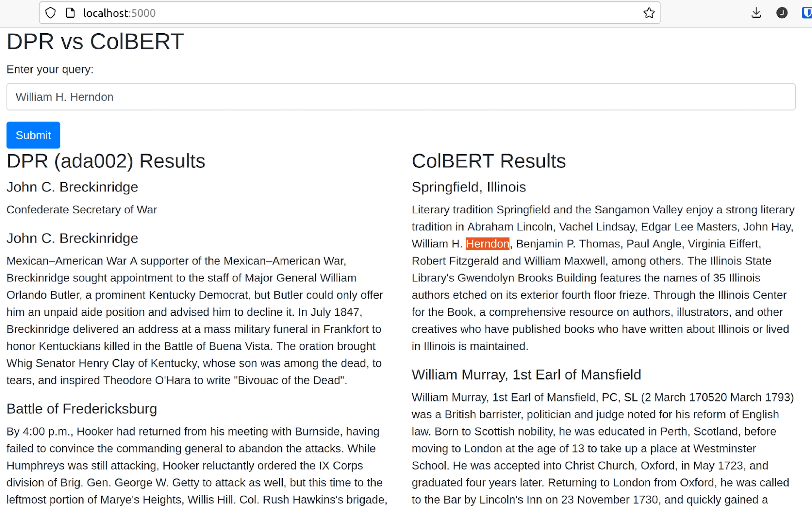Click 'Literary tradition Springfield' opening line
This screenshot has width=812, height=511.
[603, 210]
